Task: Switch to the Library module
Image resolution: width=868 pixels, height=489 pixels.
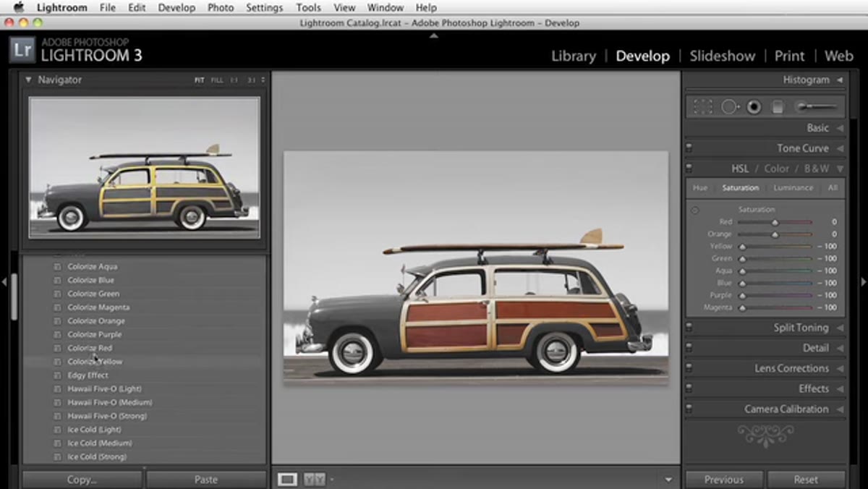Action: 574,56
